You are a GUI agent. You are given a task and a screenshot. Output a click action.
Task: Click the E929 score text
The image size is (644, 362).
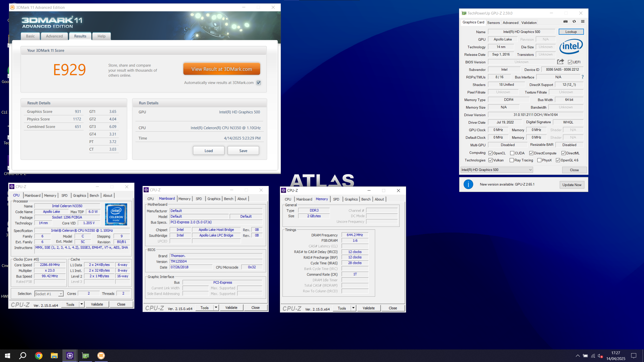click(x=69, y=69)
